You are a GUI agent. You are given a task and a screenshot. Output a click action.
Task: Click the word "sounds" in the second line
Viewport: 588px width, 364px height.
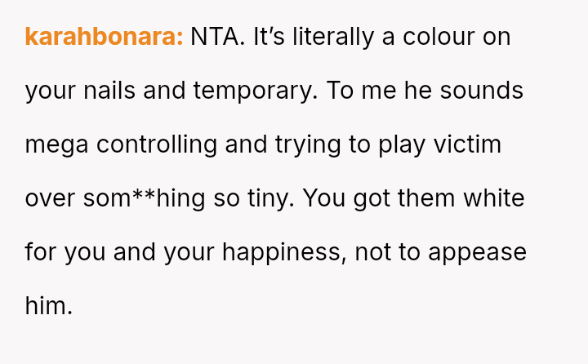(482, 91)
